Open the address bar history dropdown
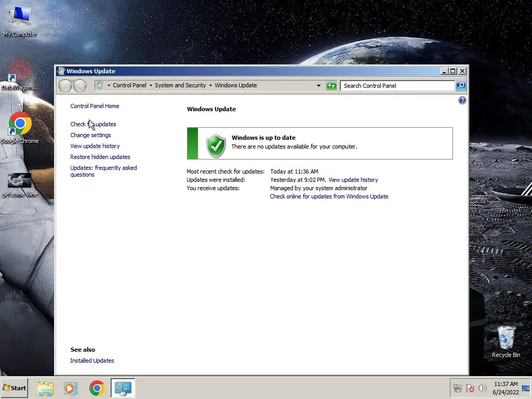Viewport: 532px width, 399px height. coord(318,86)
